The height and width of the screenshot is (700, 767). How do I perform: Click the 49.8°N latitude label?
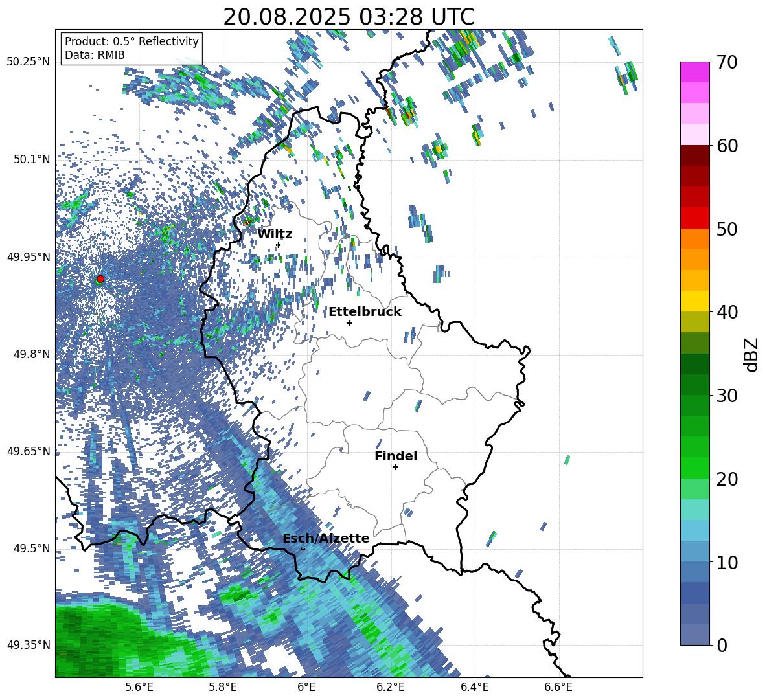coord(31,354)
